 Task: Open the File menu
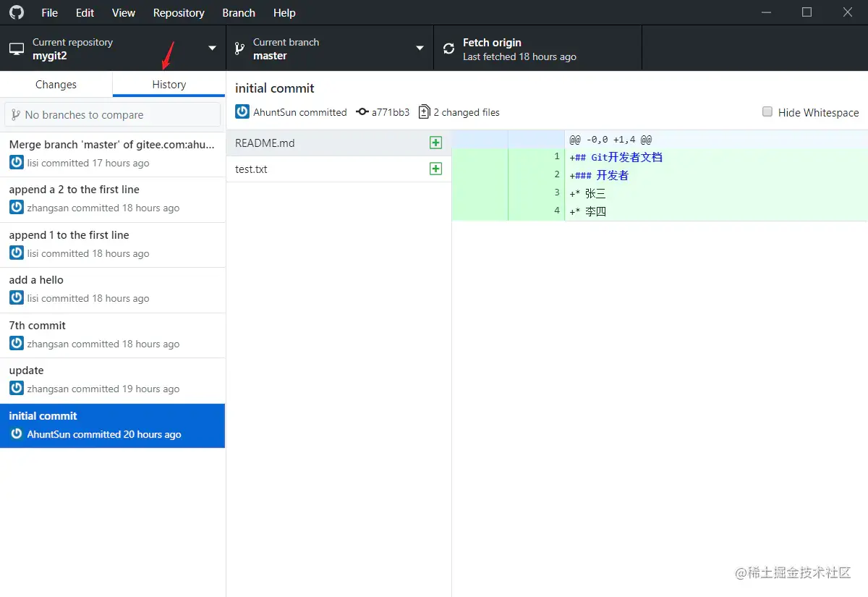tap(50, 12)
